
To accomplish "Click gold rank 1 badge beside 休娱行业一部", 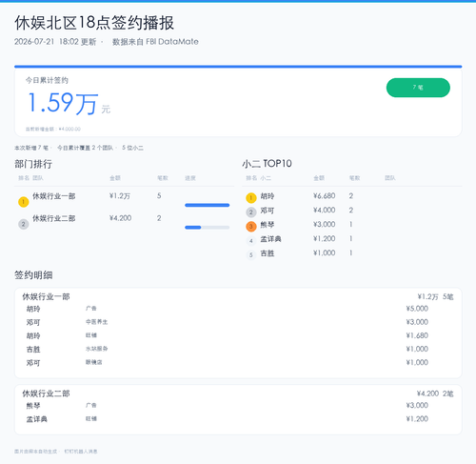I will pyautogui.click(x=24, y=202).
